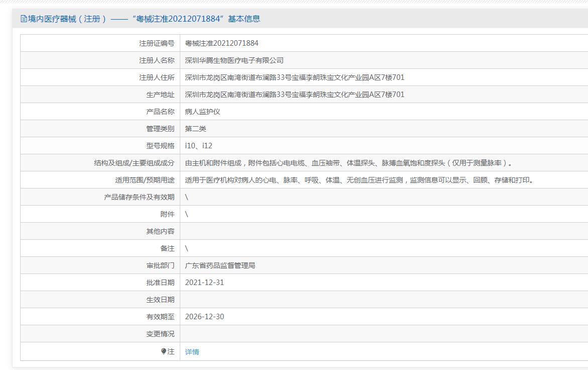Screen dimensions: 588x370
Task: Click the 变更情况 label cell
Action: 100,334
